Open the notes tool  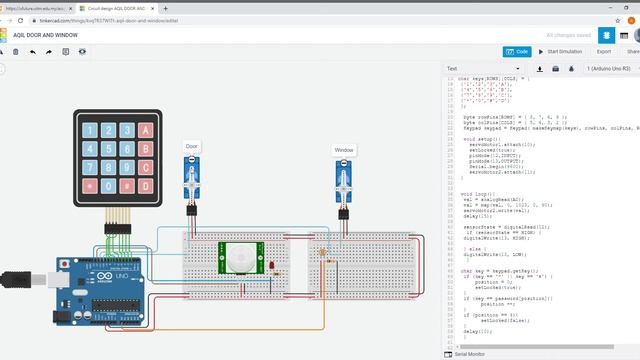(x=66, y=52)
